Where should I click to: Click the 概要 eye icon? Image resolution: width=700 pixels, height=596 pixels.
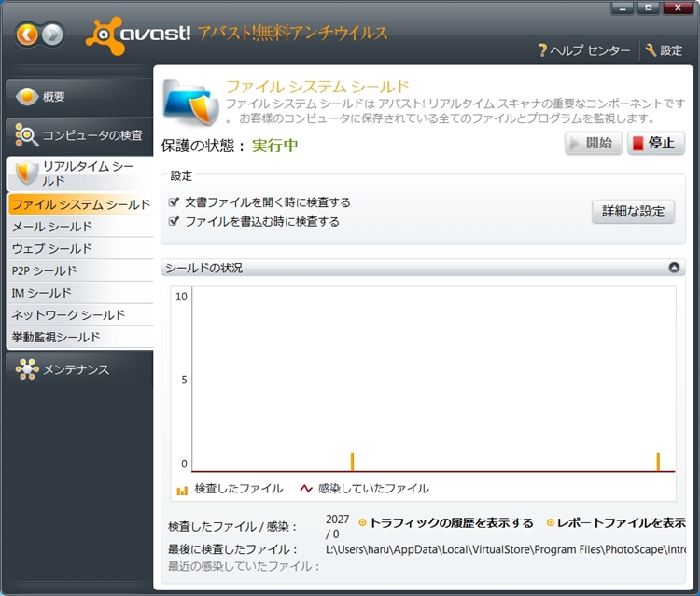click(27, 96)
